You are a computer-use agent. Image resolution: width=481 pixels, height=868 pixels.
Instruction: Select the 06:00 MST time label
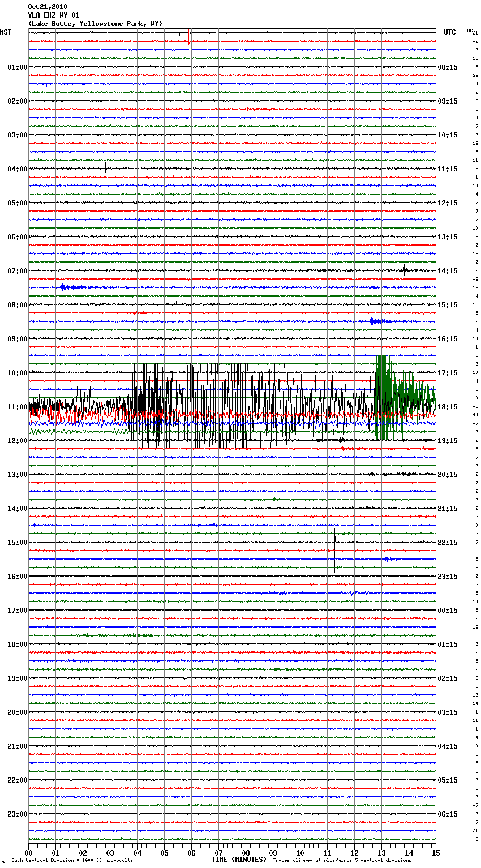tap(18, 237)
